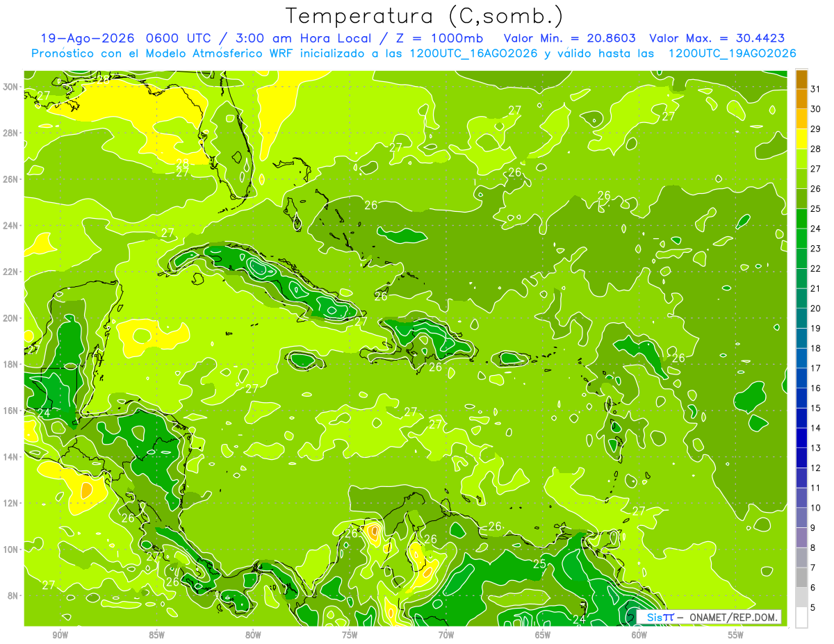Image resolution: width=834 pixels, height=644 pixels.
Task: Click "1200UTC_19AGO2026" forecast valid-until time
Action: coord(732,53)
